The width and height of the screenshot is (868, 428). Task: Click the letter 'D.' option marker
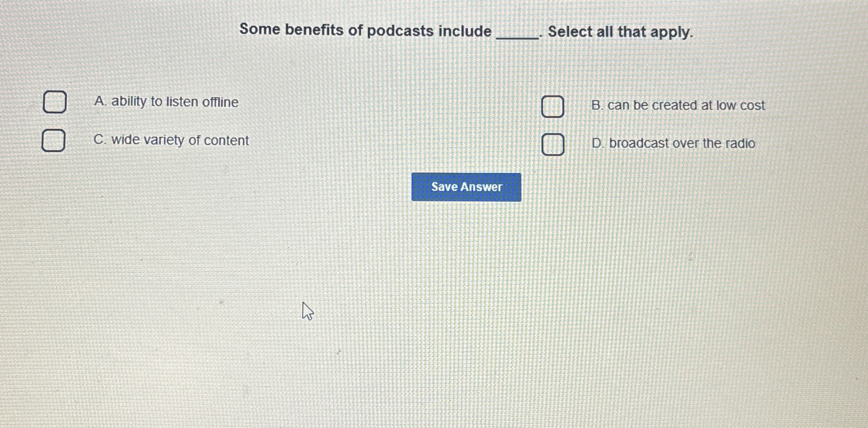click(x=598, y=143)
